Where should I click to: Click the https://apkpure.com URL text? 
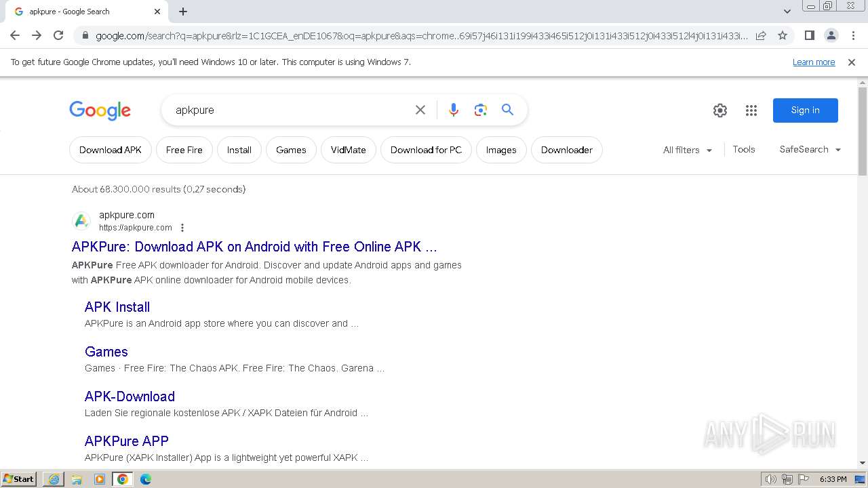tap(136, 228)
